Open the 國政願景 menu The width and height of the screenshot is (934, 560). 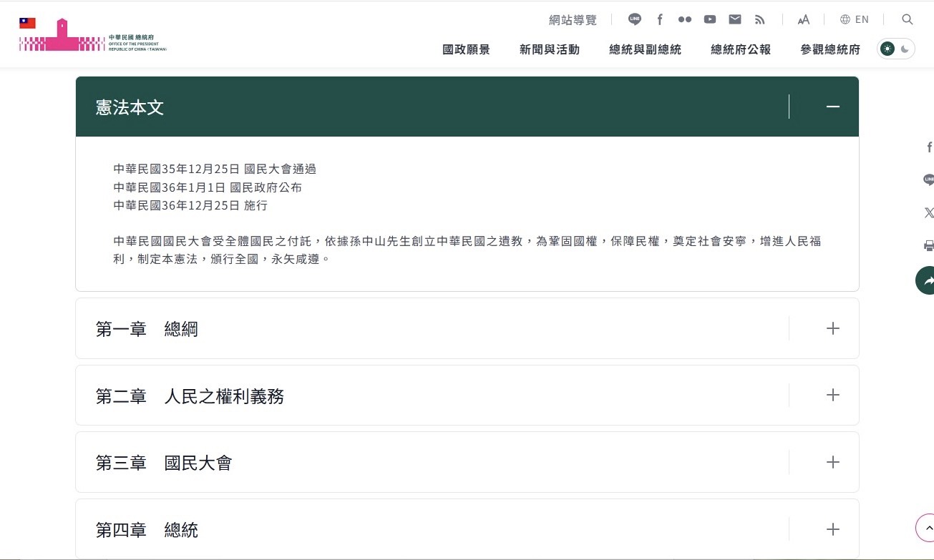(x=466, y=49)
